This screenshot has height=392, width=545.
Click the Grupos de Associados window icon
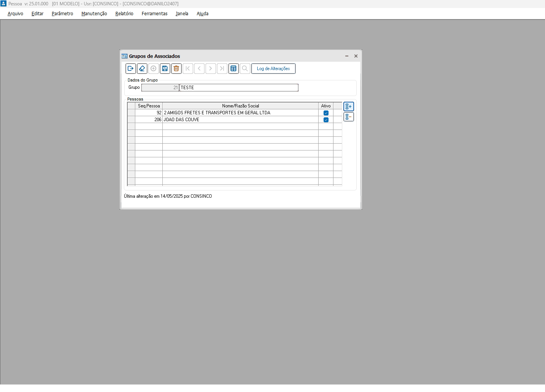[125, 56]
